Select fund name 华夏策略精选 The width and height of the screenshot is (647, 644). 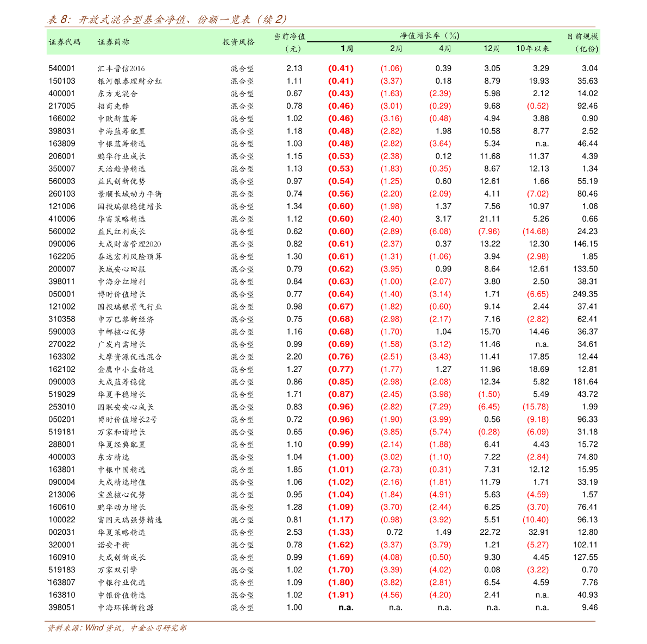pyautogui.click(x=121, y=533)
